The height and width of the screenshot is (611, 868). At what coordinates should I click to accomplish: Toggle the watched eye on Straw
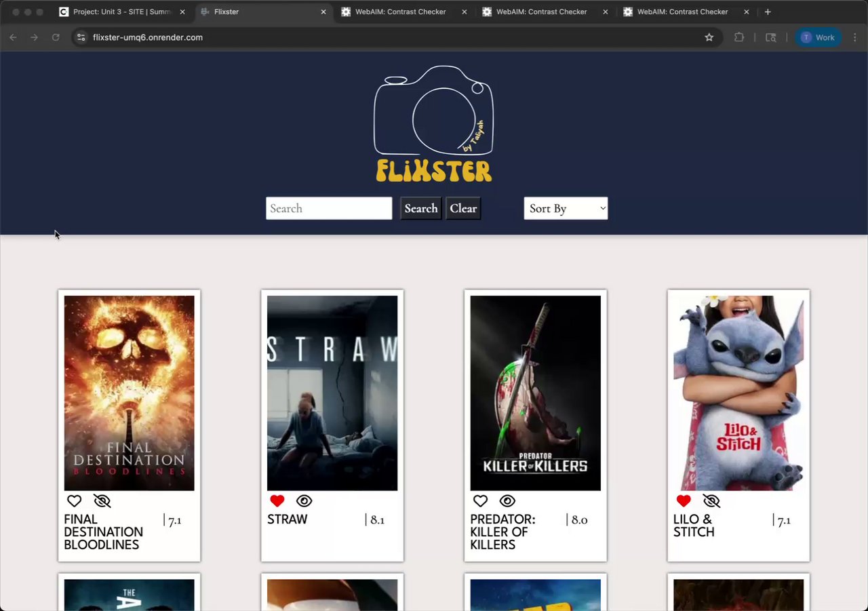304,501
